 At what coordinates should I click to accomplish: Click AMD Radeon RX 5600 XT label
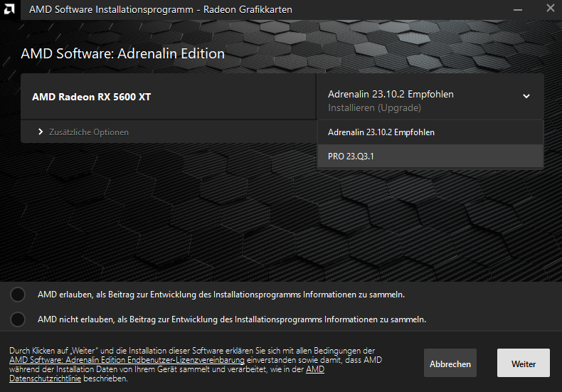point(91,97)
